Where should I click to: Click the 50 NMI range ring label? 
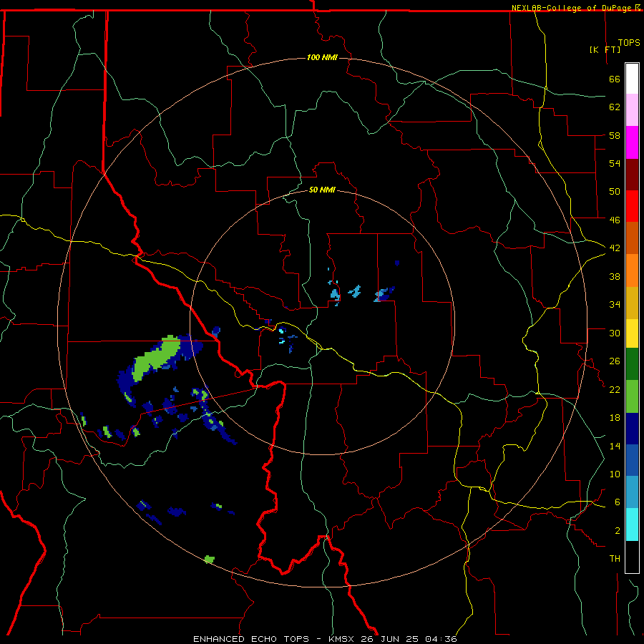pos(322,190)
